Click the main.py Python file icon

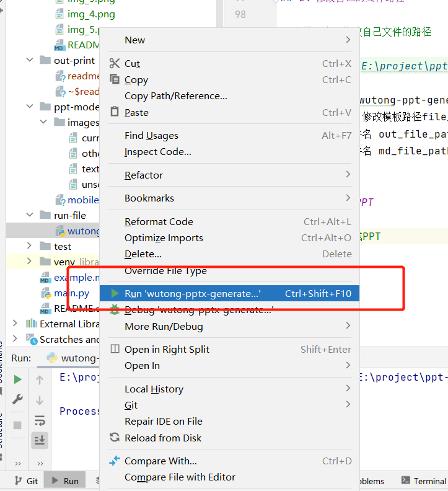(x=46, y=293)
